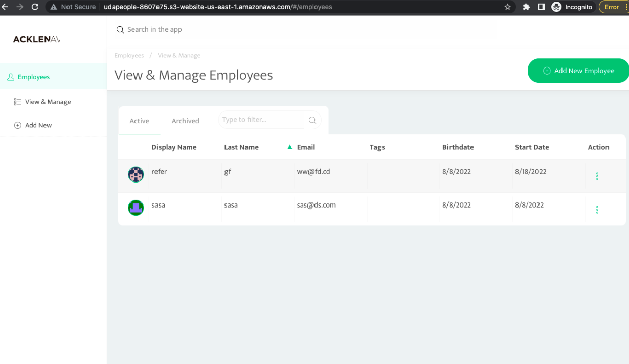
Task: Focus the Type to filter field
Action: [x=263, y=120]
